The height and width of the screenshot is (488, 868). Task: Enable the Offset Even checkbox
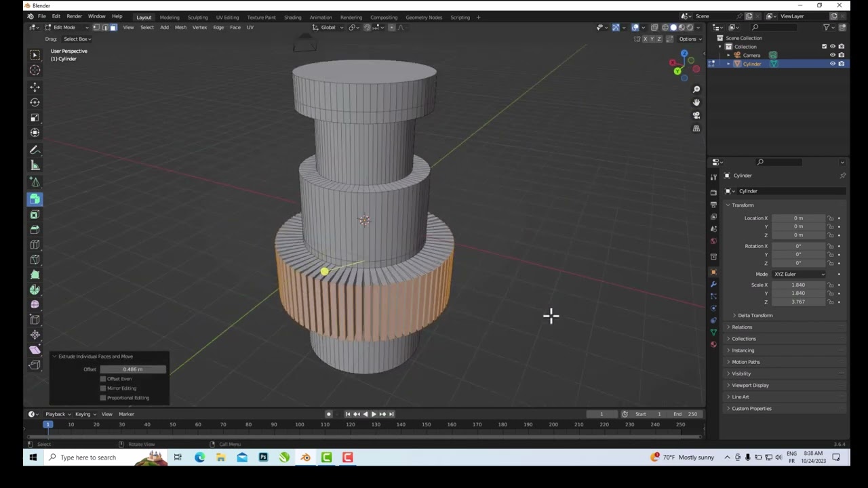pyautogui.click(x=103, y=379)
